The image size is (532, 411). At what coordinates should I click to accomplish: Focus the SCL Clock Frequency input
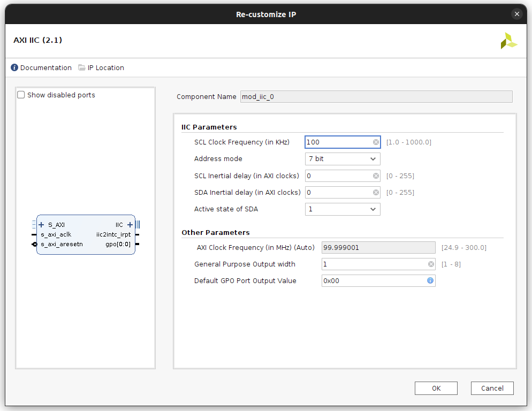[x=338, y=142]
